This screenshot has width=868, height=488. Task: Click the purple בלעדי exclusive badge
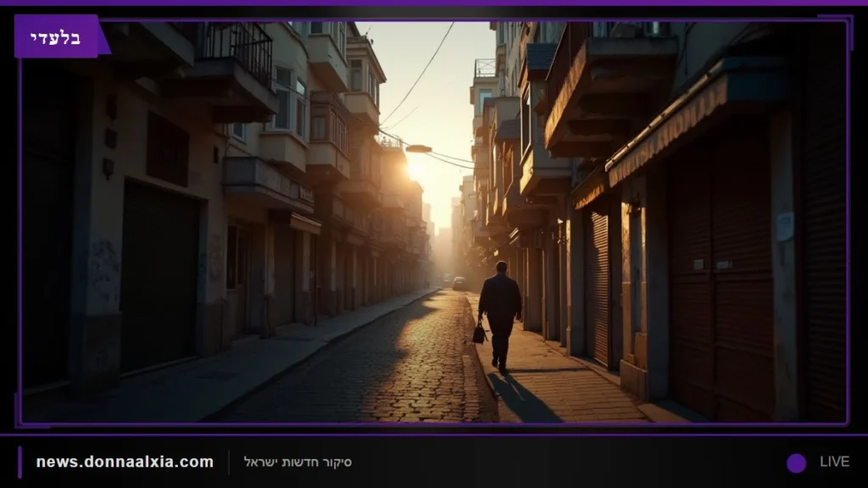click(x=57, y=37)
